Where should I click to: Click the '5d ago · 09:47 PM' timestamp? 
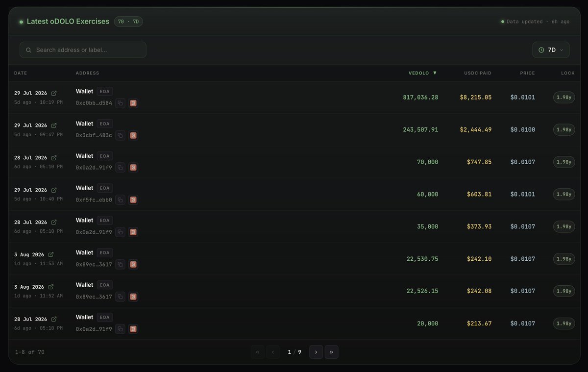pyautogui.click(x=38, y=134)
